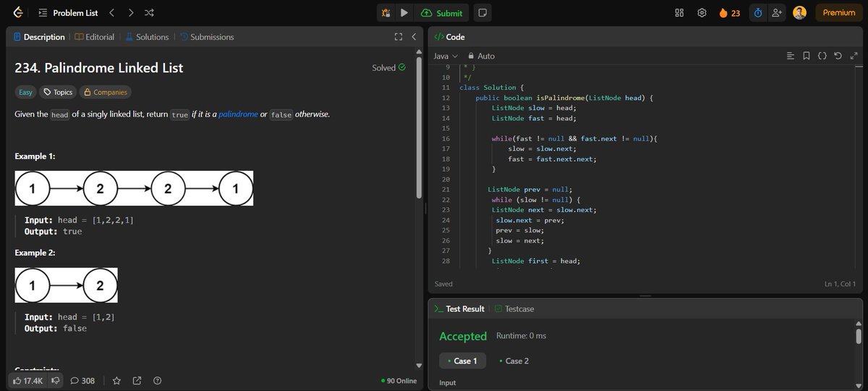The width and height of the screenshot is (868, 391).
Task: Switch to the Solutions tab
Action: pyautogui.click(x=146, y=37)
